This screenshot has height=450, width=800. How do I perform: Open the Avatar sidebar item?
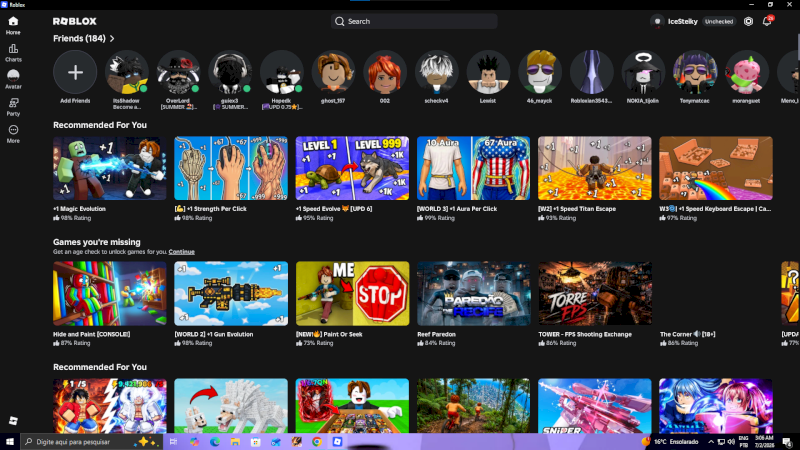click(x=13, y=80)
